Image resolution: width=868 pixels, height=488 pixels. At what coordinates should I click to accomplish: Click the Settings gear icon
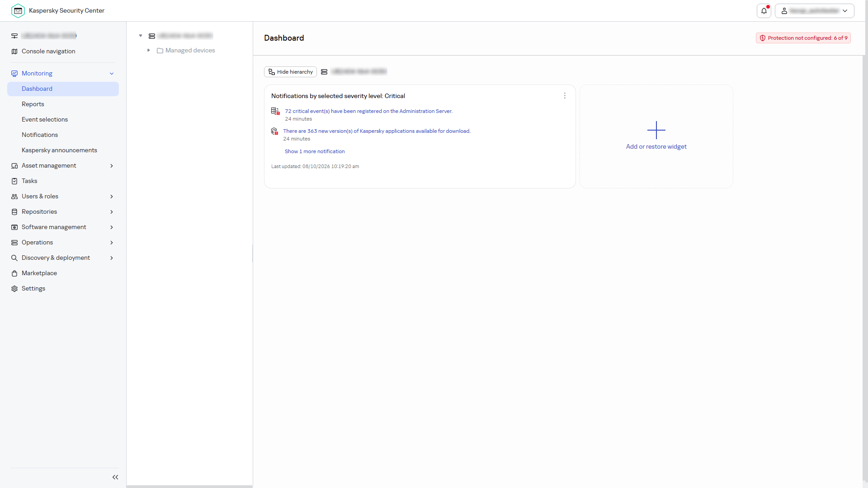(14, 289)
